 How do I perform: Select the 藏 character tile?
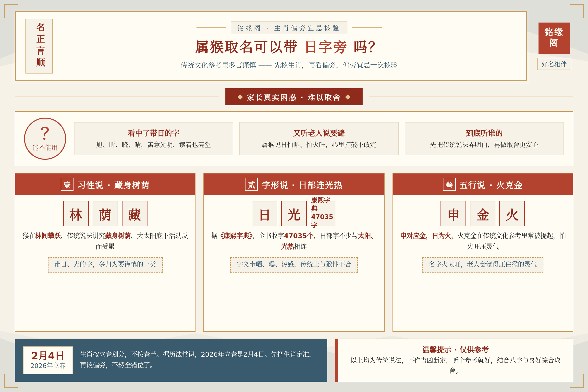click(135, 214)
